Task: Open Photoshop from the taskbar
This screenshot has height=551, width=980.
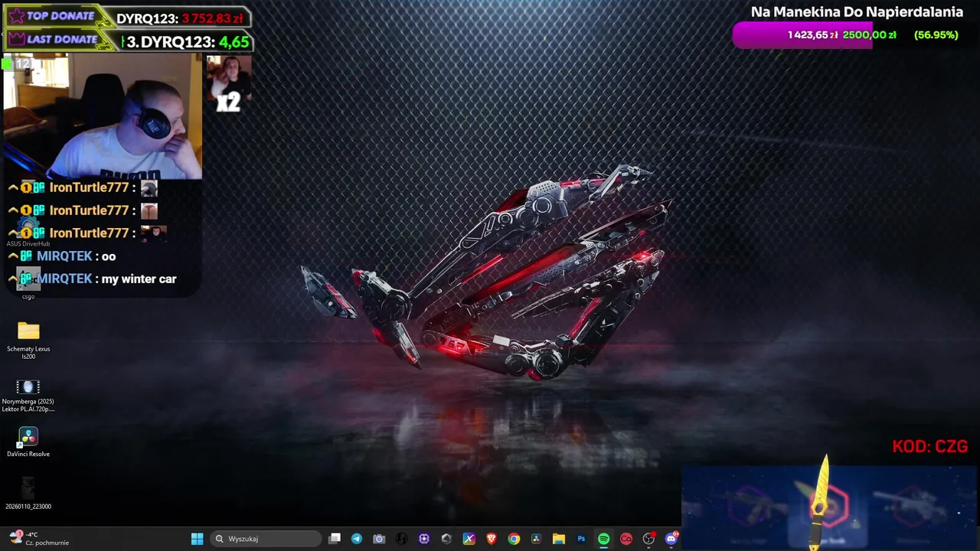Action: coord(581,539)
